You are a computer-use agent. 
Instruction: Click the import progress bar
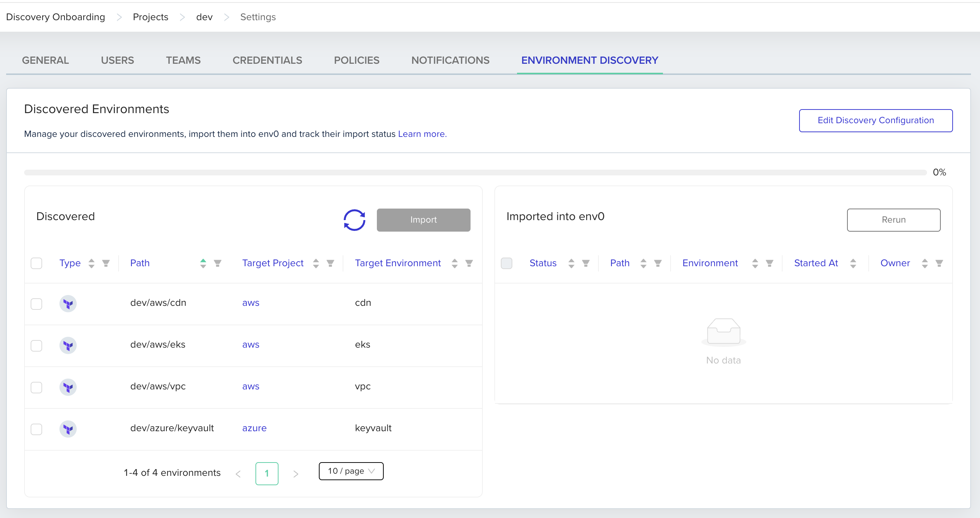tap(475, 172)
